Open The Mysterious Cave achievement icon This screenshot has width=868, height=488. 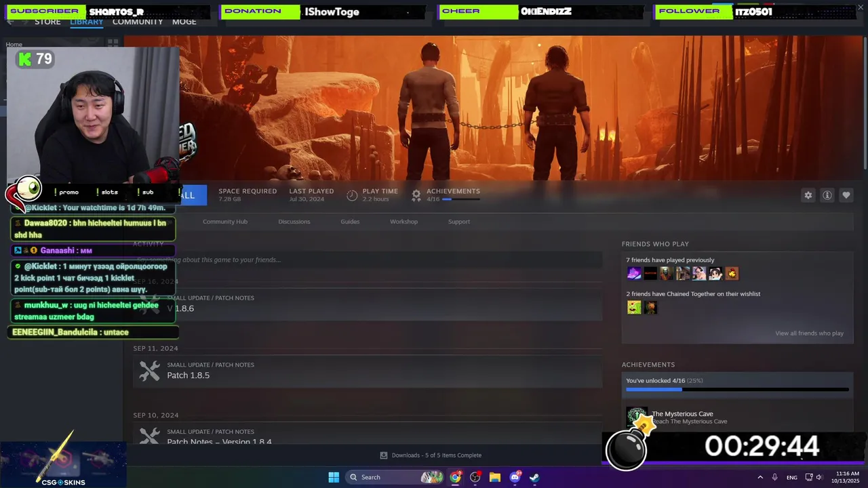[x=636, y=417]
